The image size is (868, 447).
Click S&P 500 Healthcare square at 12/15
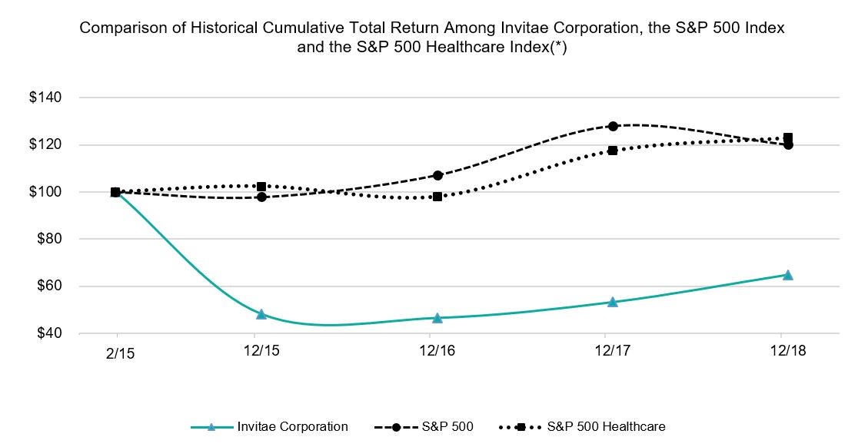261,187
